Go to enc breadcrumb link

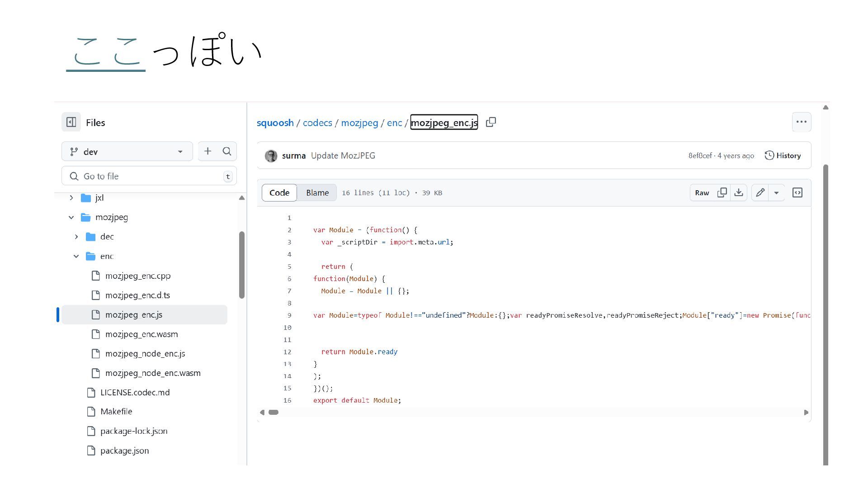coord(394,122)
